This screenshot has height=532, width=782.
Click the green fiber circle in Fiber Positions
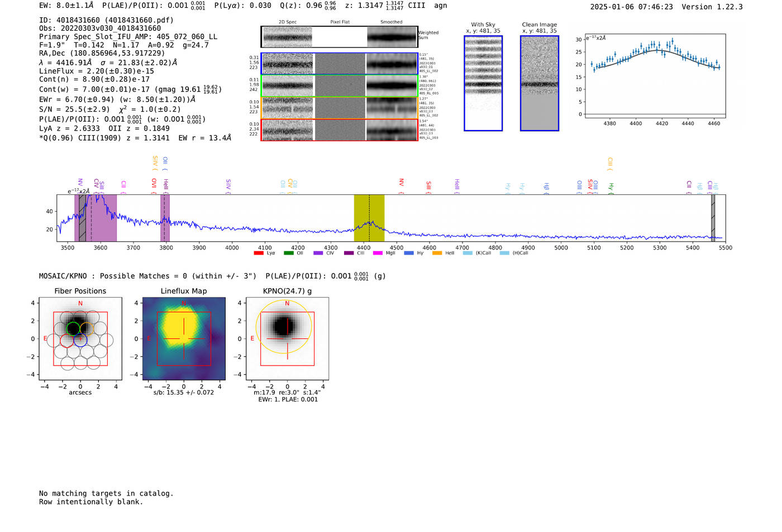[x=73, y=328]
